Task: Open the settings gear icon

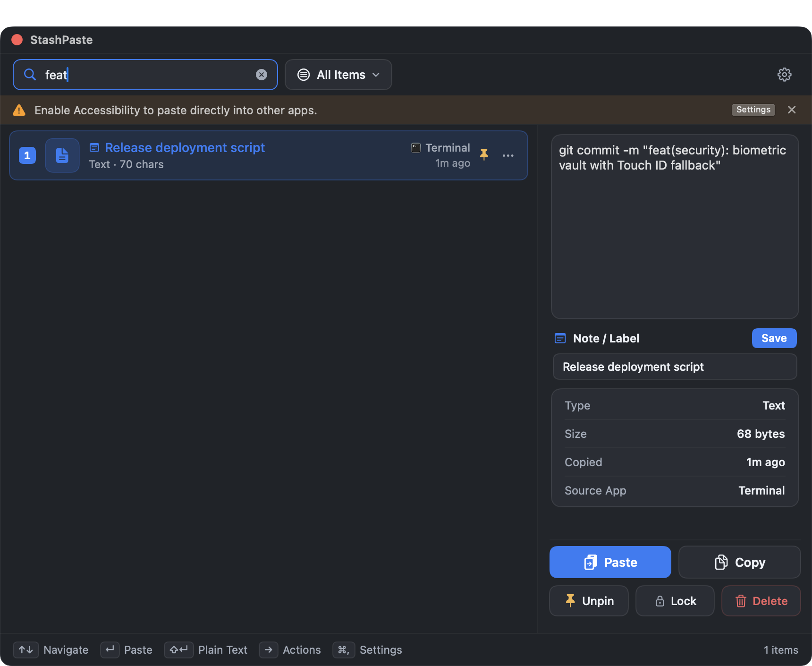Action: [784, 75]
